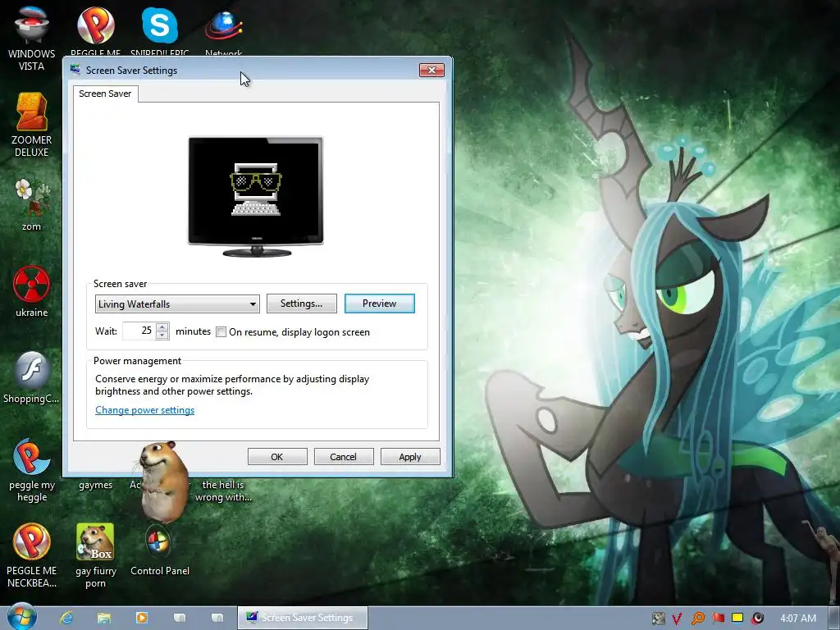Click the Settings... button
The height and width of the screenshot is (630, 840).
[x=302, y=304]
